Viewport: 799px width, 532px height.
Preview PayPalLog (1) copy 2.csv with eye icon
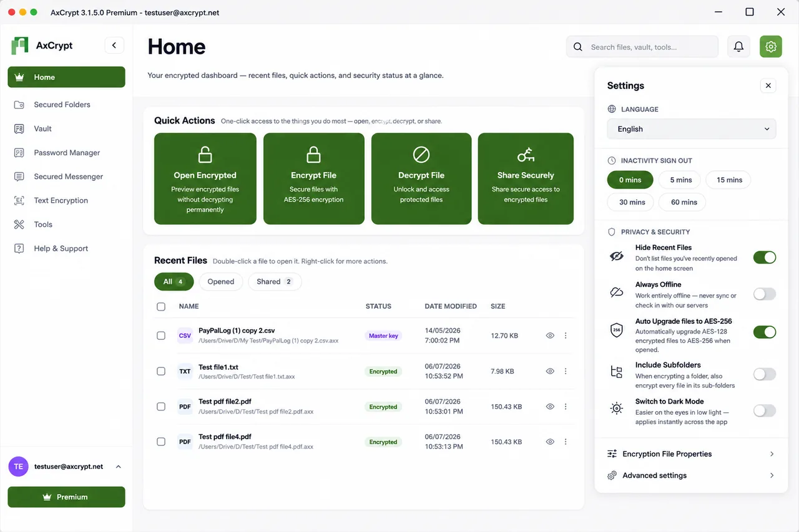pos(550,336)
